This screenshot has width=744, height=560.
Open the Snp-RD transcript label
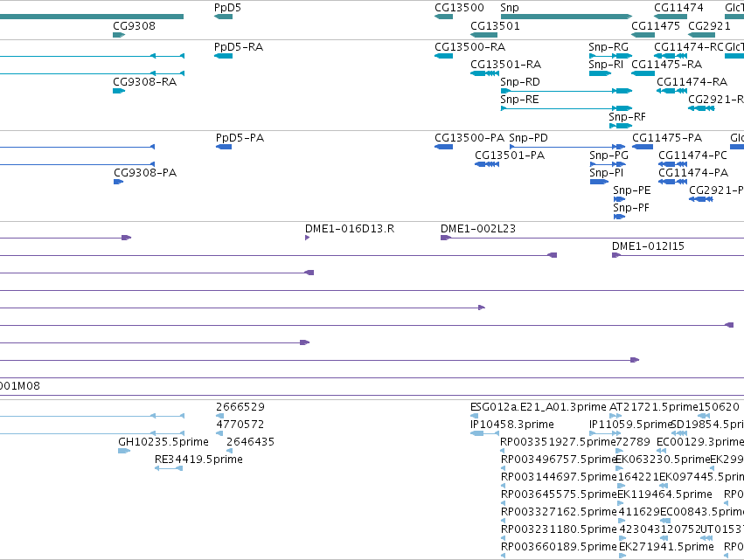519,82
